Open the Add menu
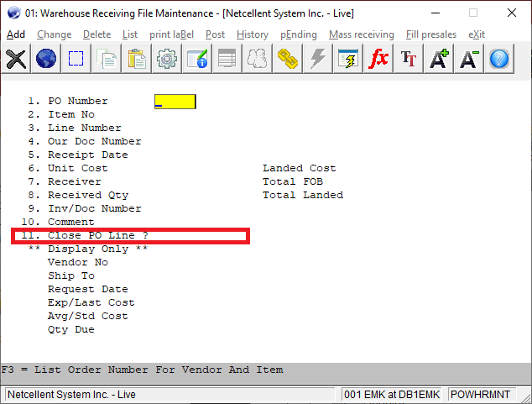The image size is (532, 404). (x=16, y=34)
